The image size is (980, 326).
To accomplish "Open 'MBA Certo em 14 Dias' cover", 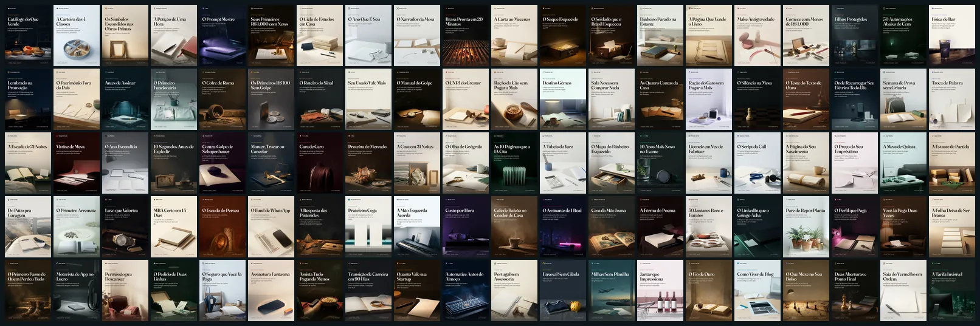I will 173,227.
